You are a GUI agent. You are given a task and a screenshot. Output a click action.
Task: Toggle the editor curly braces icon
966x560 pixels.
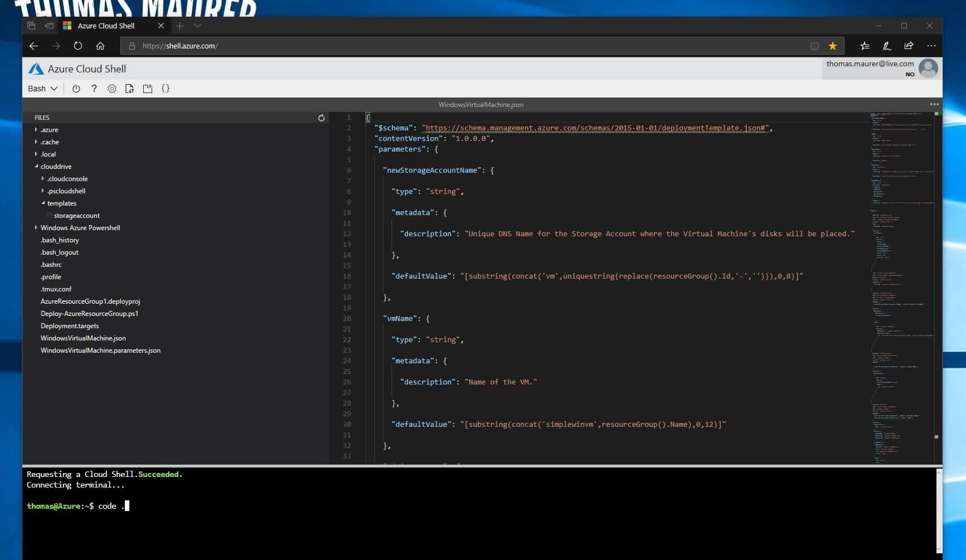point(166,89)
